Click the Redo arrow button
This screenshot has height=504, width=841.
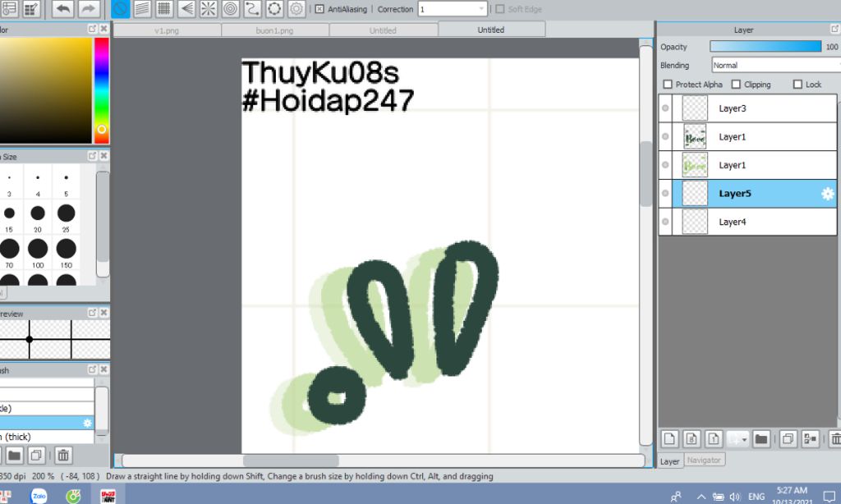(x=88, y=8)
